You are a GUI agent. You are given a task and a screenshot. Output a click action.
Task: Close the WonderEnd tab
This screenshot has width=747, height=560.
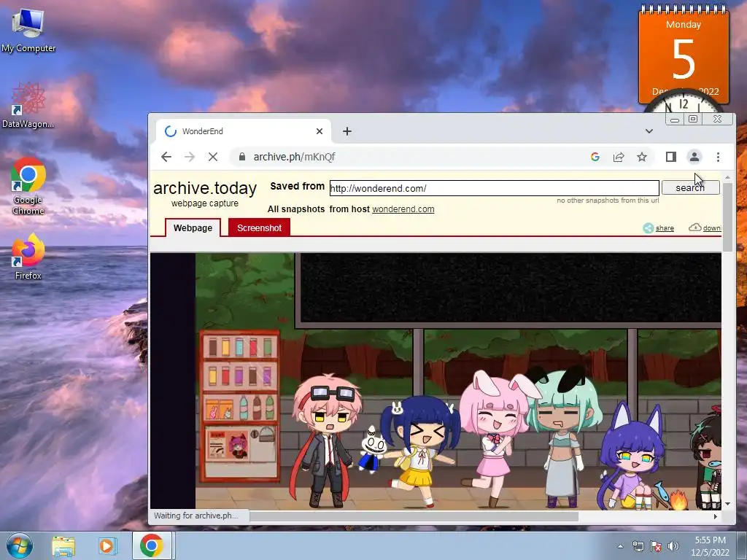[320, 131]
